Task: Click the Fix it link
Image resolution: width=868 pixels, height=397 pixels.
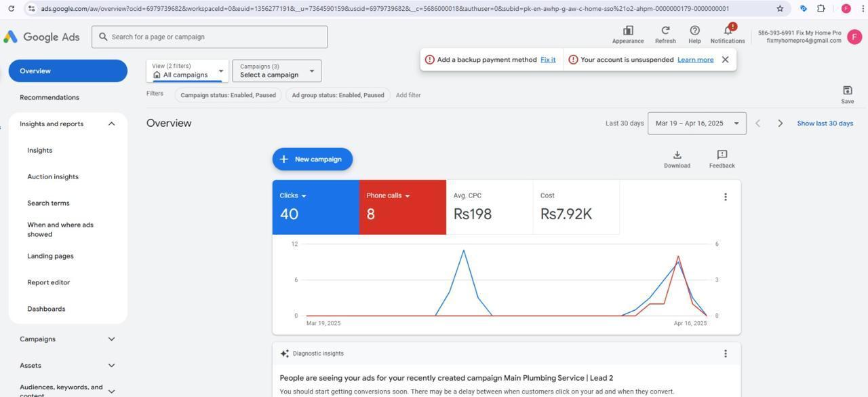Action: (548, 60)
